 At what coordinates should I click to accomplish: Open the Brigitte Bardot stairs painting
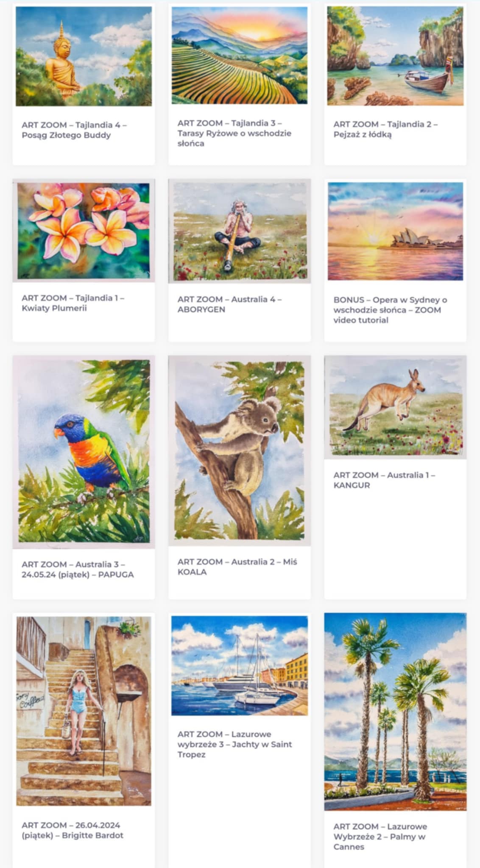tap(84, 711)
